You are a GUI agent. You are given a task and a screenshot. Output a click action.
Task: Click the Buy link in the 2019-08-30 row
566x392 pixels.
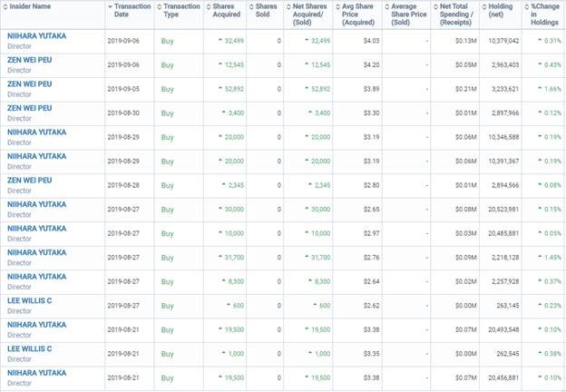167,113
